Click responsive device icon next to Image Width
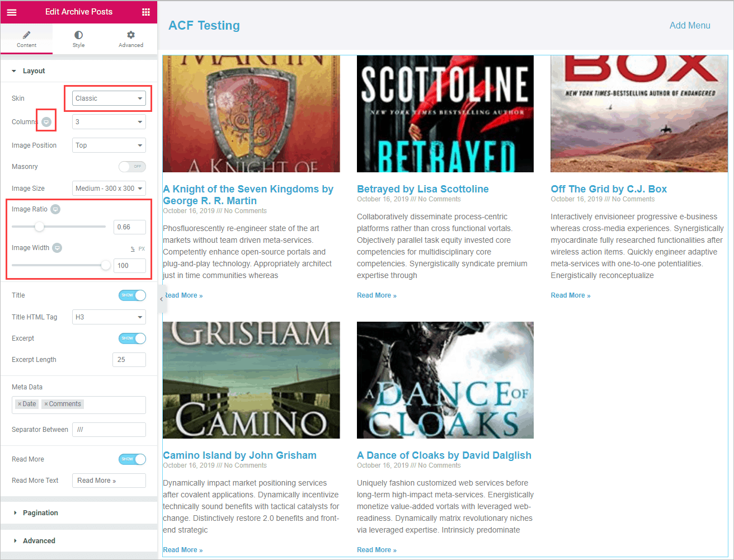Image resolution: width=734 pixels, height=560 pixels. pyautogui.click(x=57, y=248)
